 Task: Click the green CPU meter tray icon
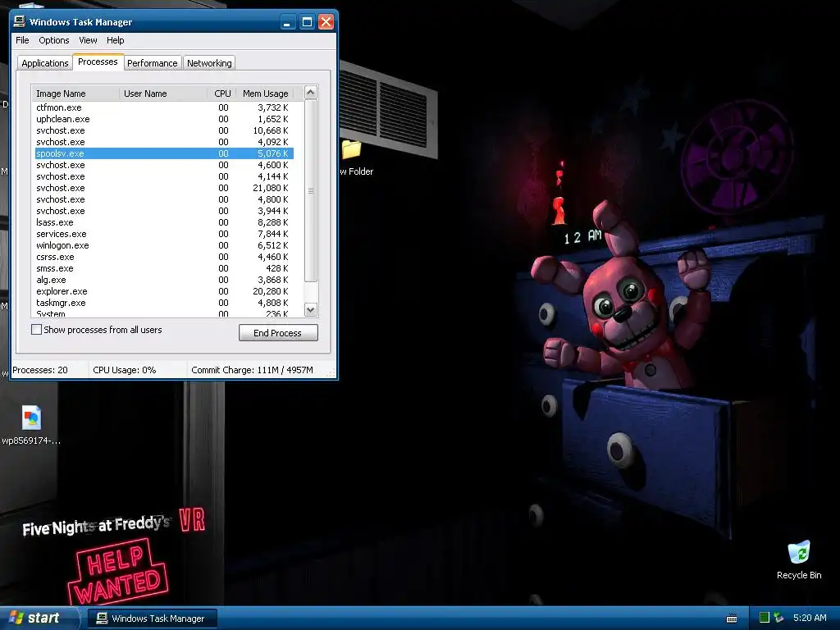click(x=765, y=618)
